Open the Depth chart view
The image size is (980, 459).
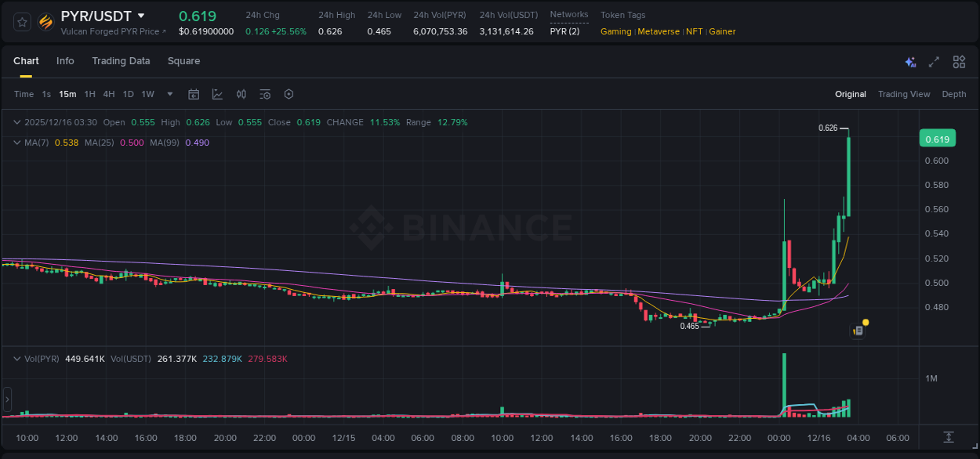pyautogui.click(x=953, y=94)
